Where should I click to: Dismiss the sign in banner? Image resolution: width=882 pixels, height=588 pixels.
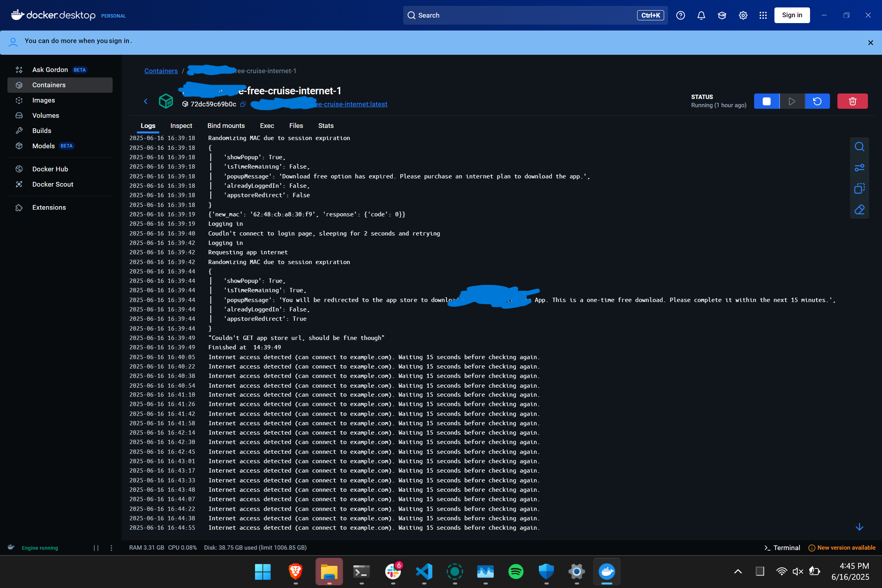point(870,43)
